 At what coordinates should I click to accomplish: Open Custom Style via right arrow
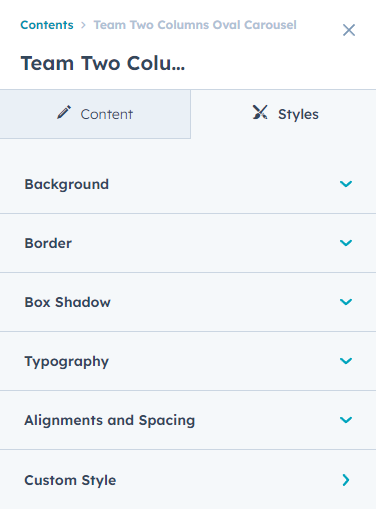tap(346, 480)
